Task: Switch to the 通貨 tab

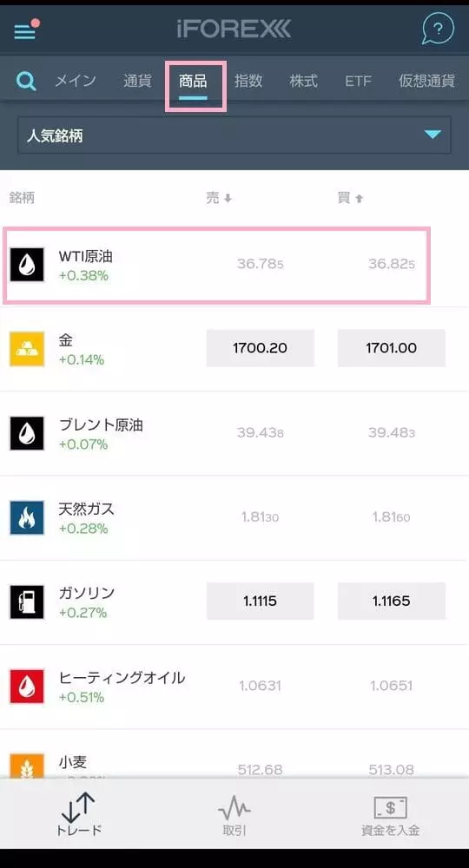Action: click(x=136, y=81)
